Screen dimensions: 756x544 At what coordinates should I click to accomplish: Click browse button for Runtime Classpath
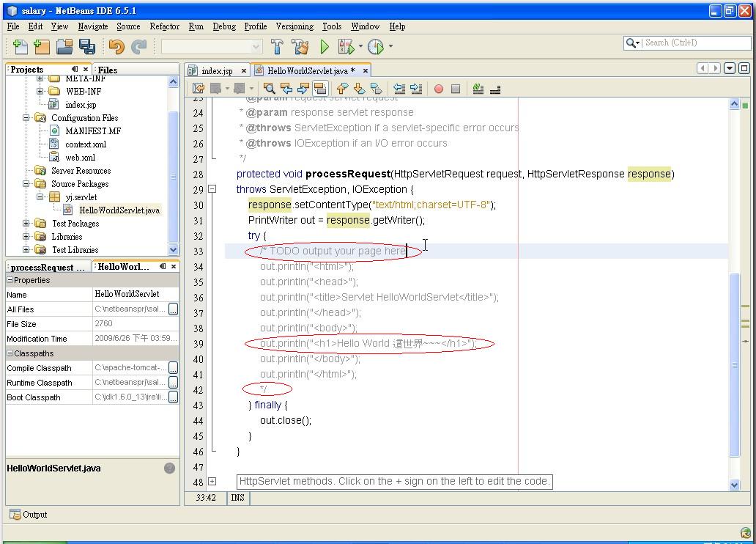(x=174, y=383)
